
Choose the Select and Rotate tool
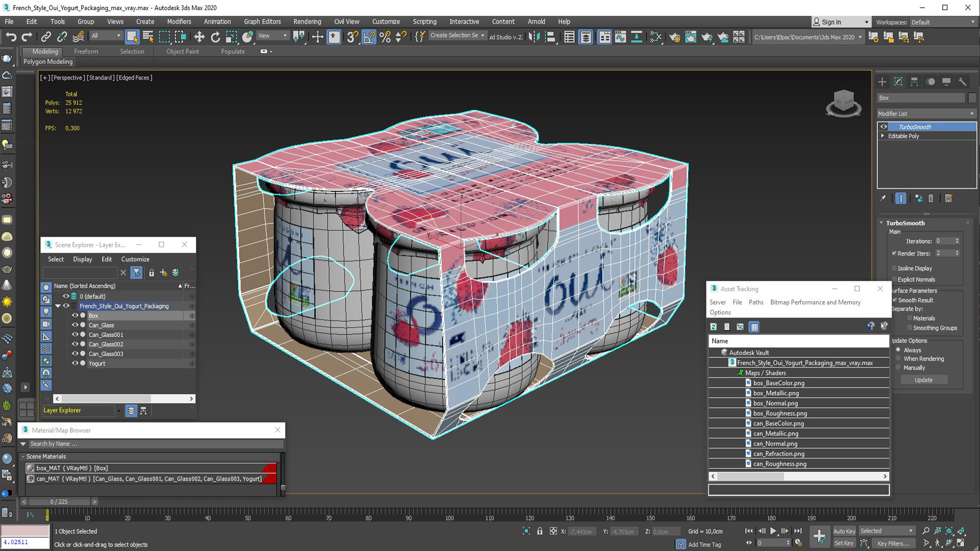(215, 37)
